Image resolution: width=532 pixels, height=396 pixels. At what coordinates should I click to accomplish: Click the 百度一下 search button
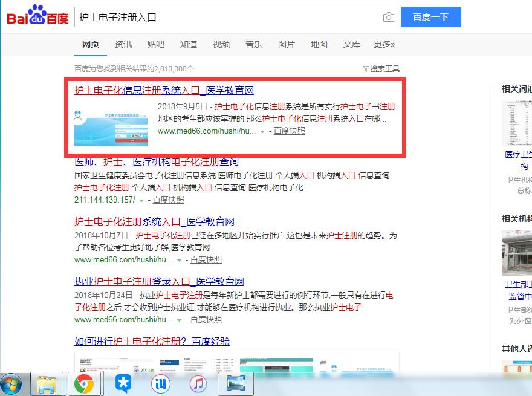tap(431, 17)
